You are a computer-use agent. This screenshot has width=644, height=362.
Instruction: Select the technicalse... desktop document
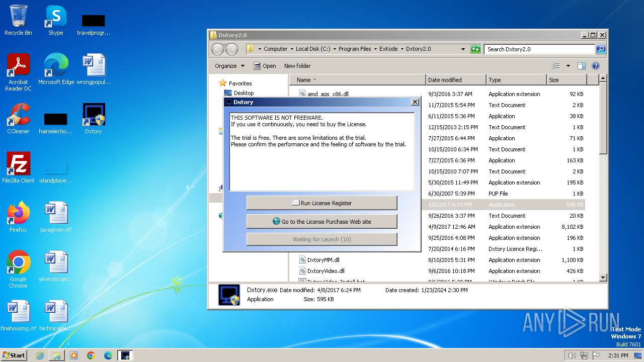click(56, 316)
